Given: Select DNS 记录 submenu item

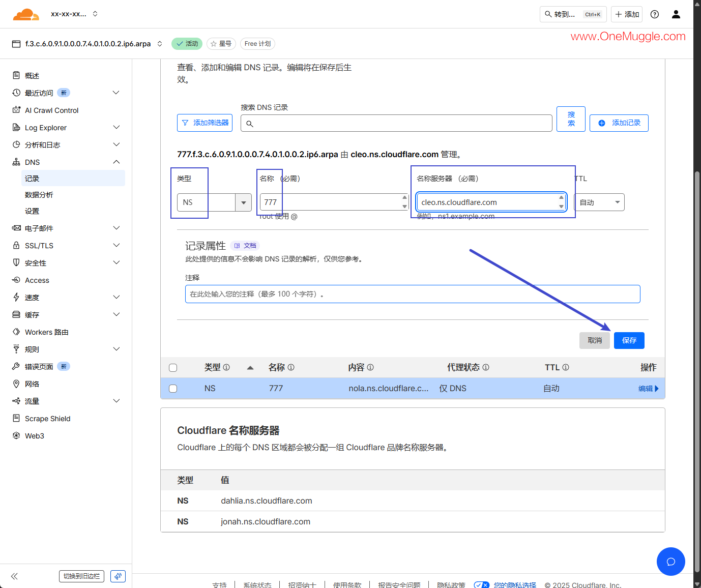Looking at the screenshot, I should tap(73, 179).
